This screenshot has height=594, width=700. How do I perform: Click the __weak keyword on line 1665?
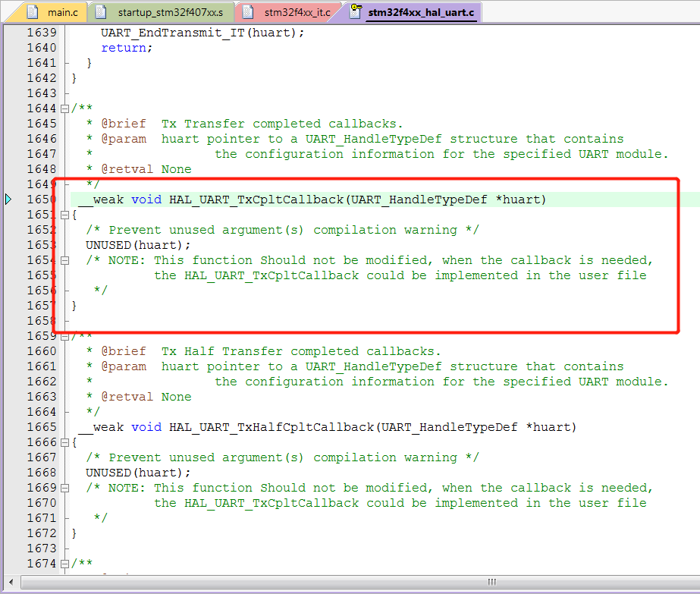click(101, 427)
